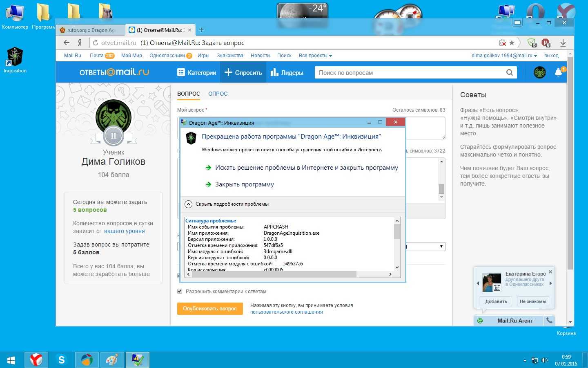This screenshot has height=368, width=588.
Task: Open Windows Start button
Action: tap(11, 360)
